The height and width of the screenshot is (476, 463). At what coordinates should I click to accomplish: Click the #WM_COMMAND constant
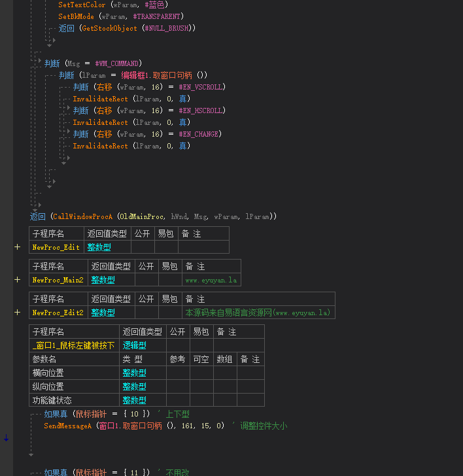(x=116, y=63)
